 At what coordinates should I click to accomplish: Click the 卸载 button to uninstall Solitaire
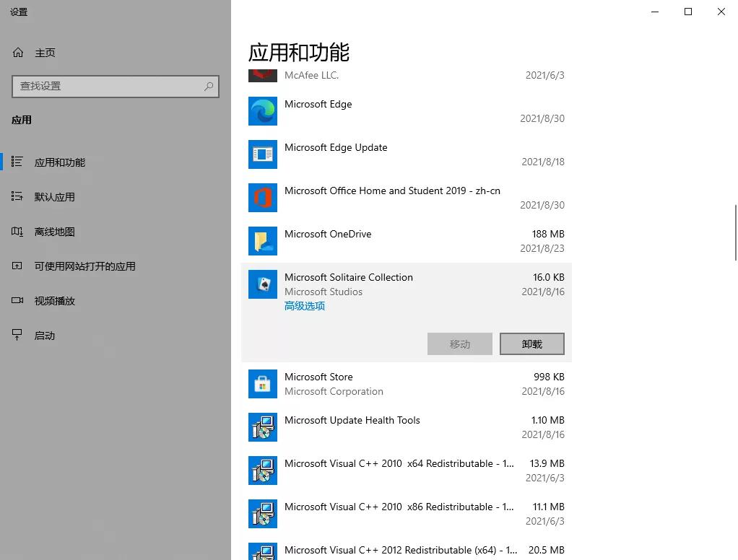click(531, 344)
